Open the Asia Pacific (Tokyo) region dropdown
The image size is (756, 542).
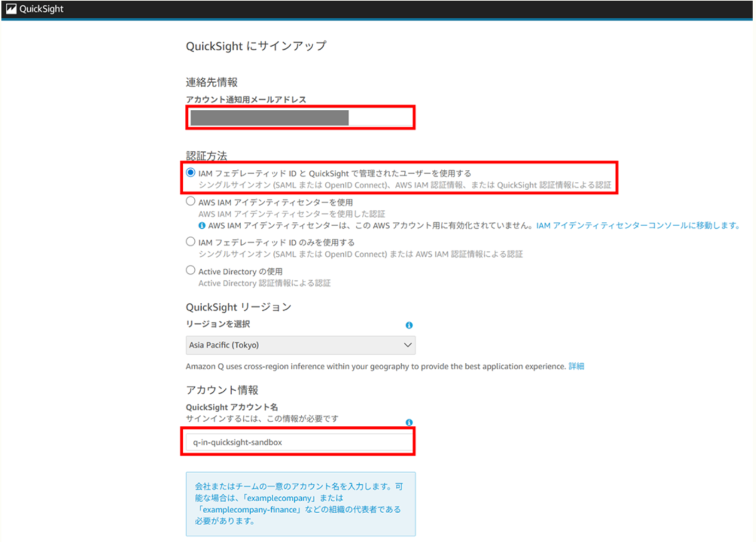tap(300, 345)
